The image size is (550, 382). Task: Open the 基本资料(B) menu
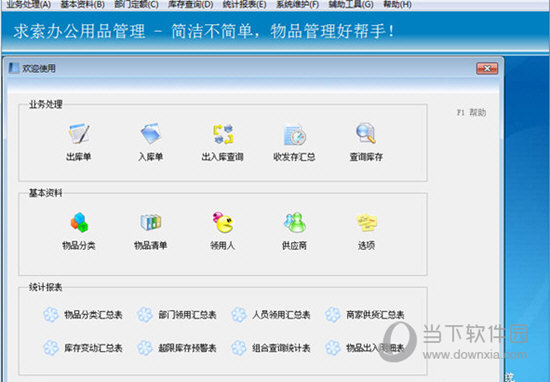tap(82, 5)
